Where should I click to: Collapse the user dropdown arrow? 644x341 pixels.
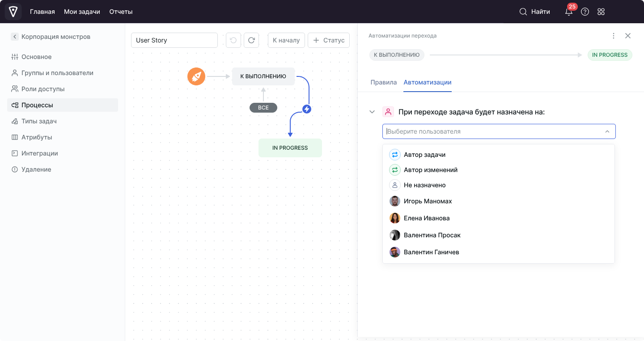[x=607, y=131]
